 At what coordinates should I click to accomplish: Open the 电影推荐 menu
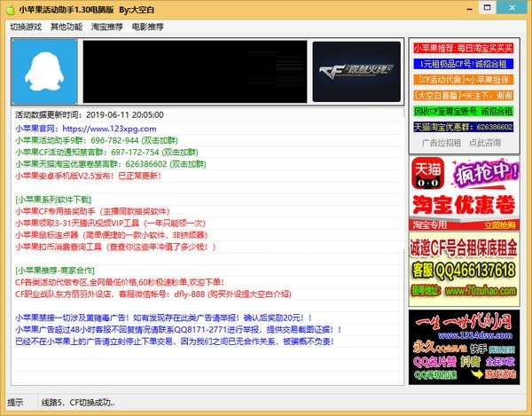pyautogui.click(x=147, y=27)
